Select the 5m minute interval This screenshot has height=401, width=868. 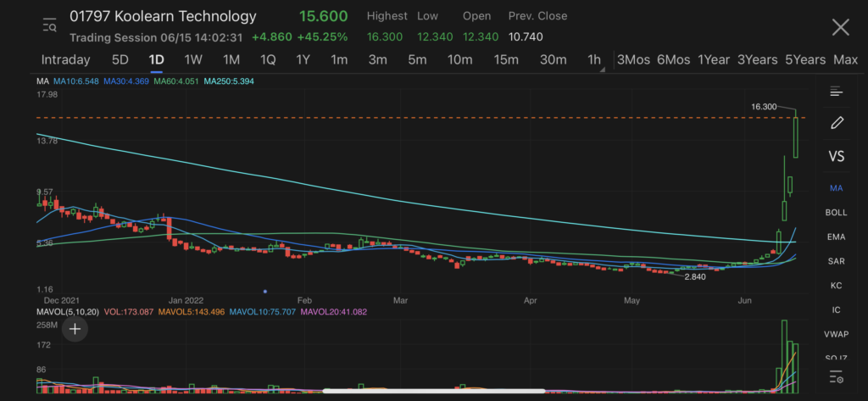[417, 60]
